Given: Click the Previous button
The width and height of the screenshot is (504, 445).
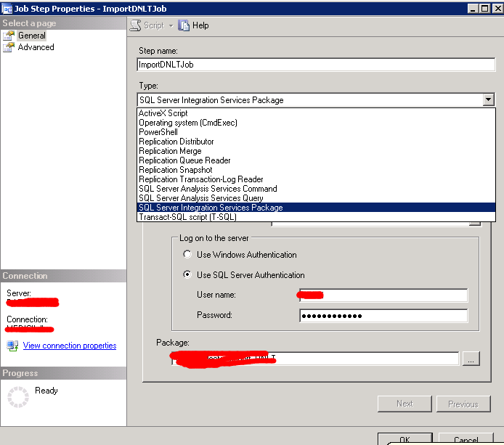Looking at the screenshot, I should click(x=463, y=404).
